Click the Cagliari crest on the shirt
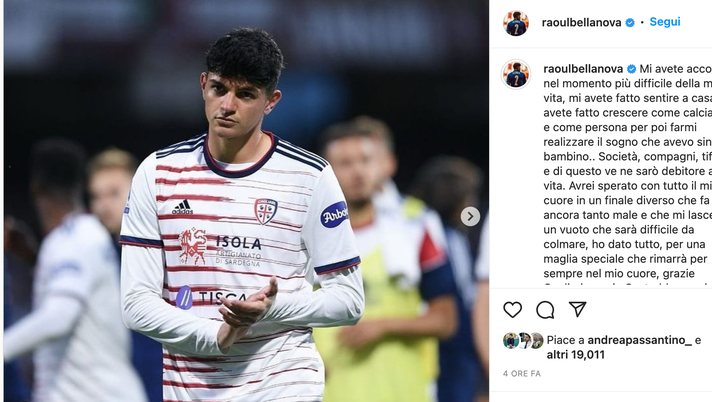The image size is (712, 402). (266, 211)
